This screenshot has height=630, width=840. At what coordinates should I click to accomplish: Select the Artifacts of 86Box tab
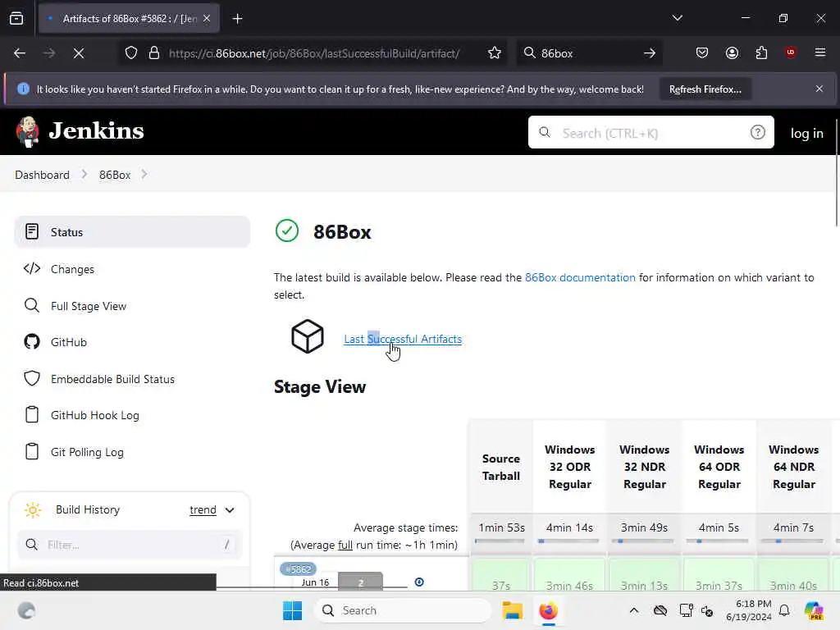pos(129,19)
